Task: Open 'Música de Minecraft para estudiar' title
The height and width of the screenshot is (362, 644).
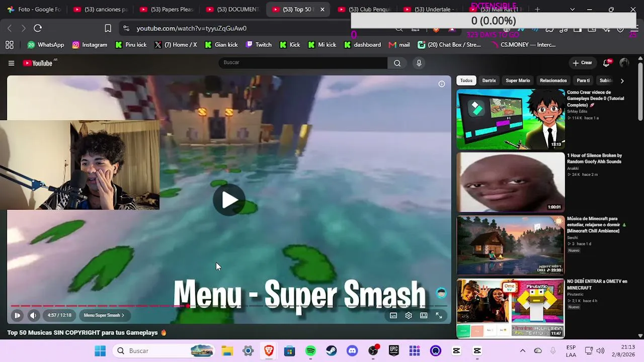Action: click(596, 225)
